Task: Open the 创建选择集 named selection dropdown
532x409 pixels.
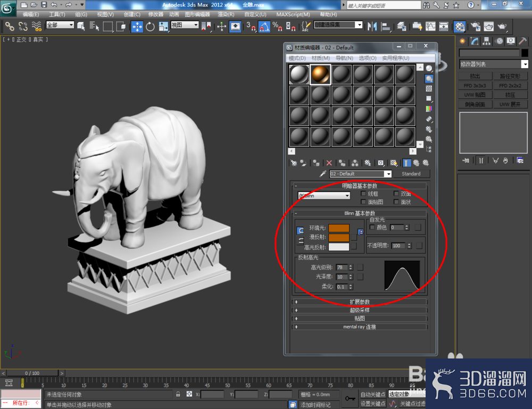Action: point(338,25)
